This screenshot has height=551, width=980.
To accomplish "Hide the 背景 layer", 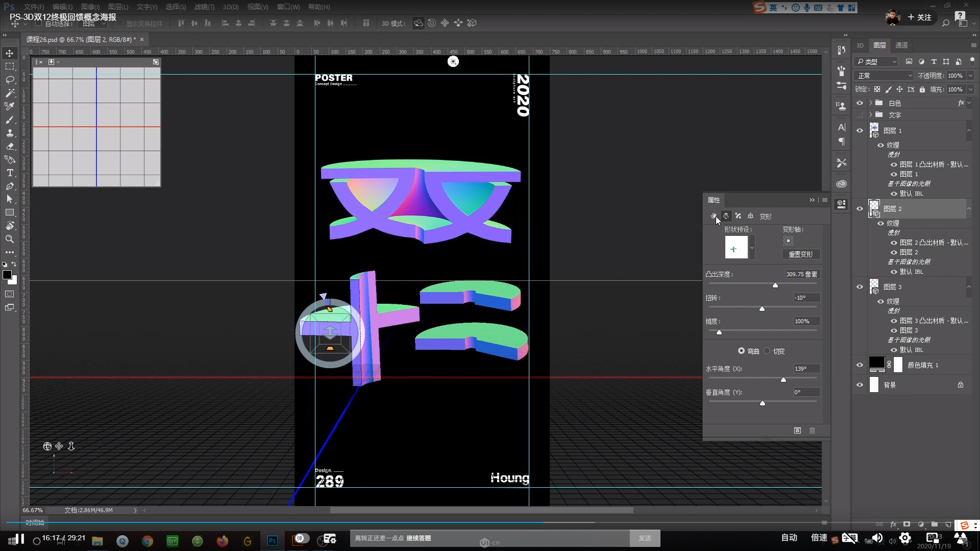I will click(860, 385).
